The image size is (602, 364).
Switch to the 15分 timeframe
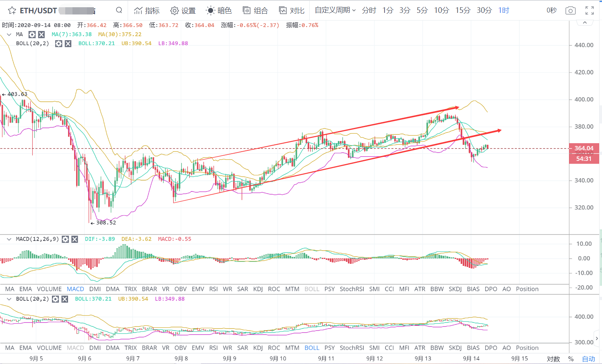point(463,10)
